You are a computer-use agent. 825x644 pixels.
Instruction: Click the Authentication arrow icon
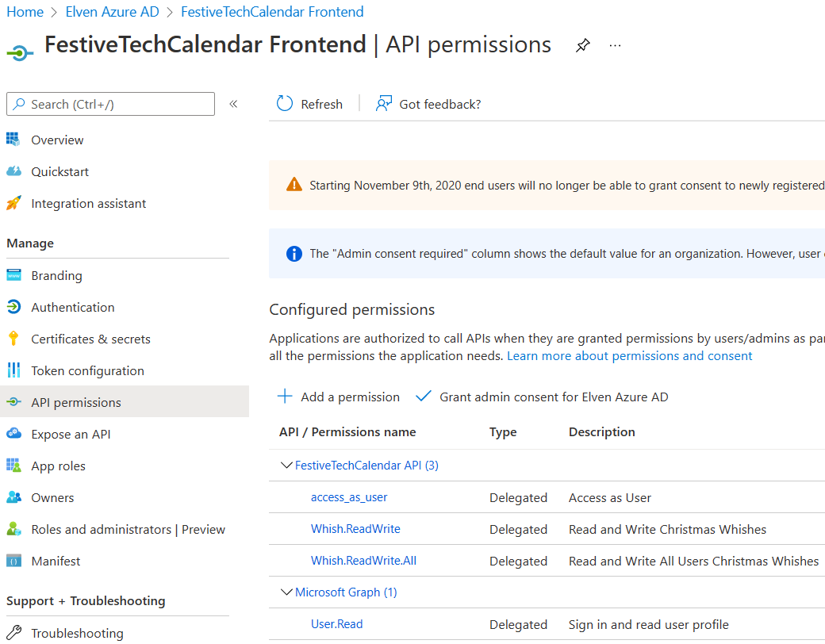(13, 306)
